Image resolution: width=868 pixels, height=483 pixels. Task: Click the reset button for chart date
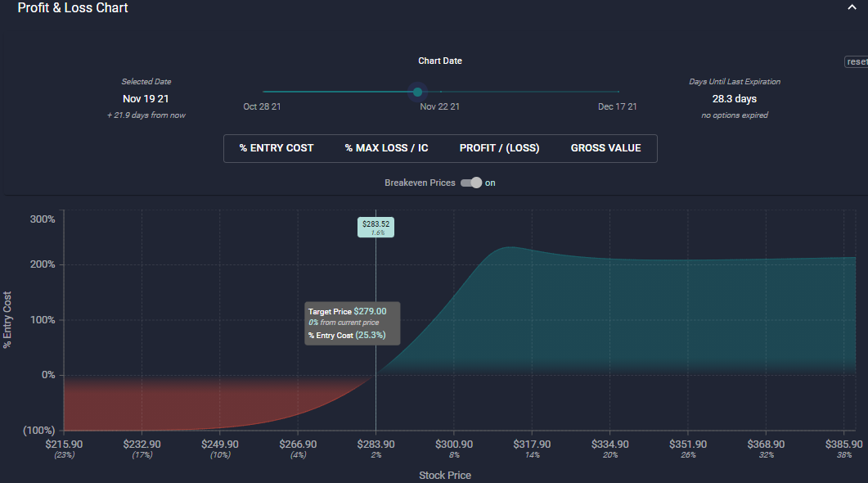tap(857, 62)
